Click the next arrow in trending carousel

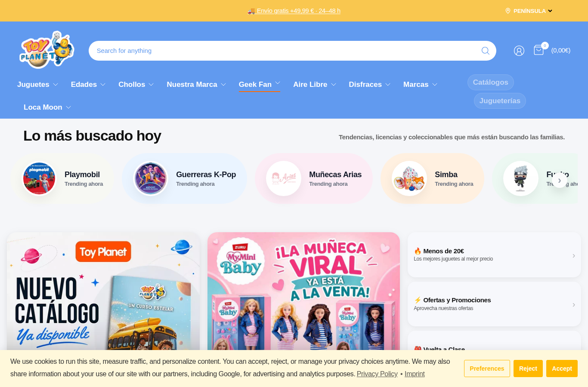coord(560,180)
